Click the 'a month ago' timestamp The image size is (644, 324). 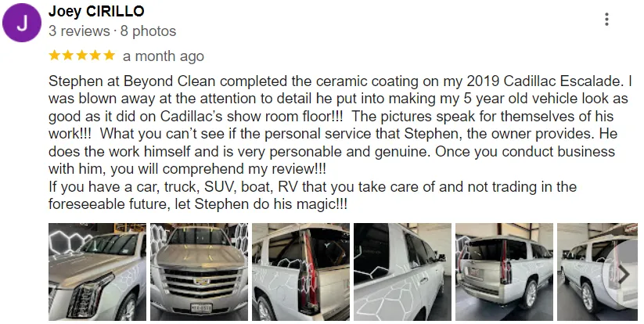[x=164, y=56]
